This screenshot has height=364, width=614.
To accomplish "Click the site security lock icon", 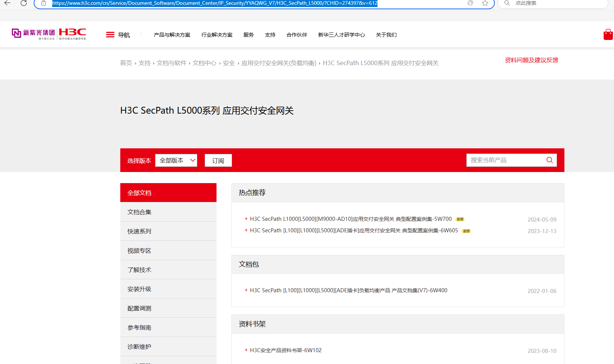I will tap(44, 3).
